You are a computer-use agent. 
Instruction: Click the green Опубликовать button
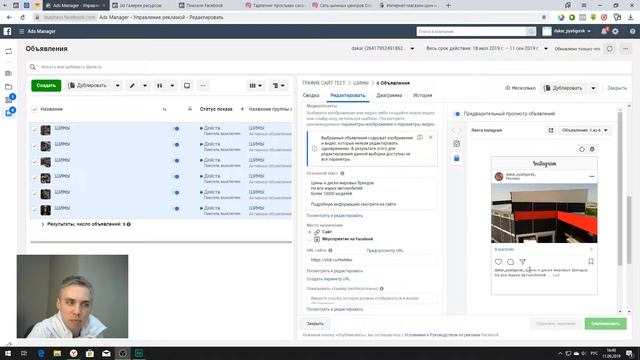605,324
